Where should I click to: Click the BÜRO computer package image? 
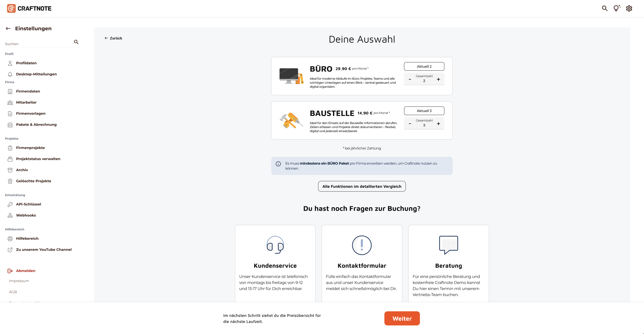tap(291, 76)
